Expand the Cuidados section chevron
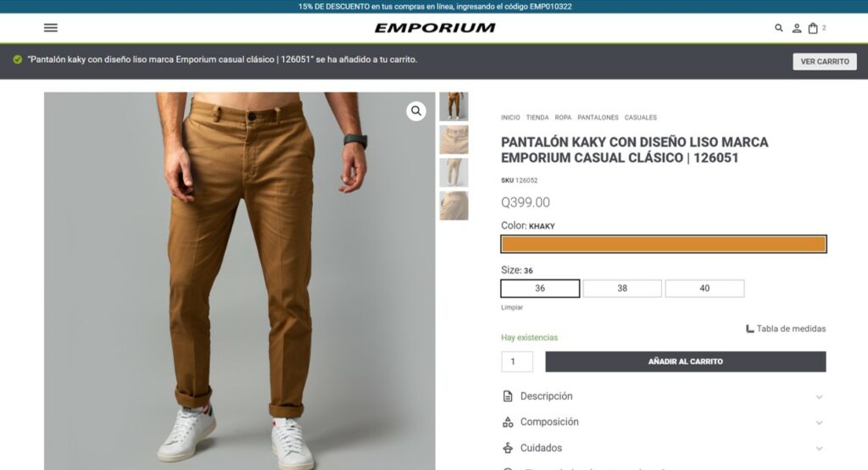Image resolution: width=868 pixels, height=470 pixels. (820, 449)
